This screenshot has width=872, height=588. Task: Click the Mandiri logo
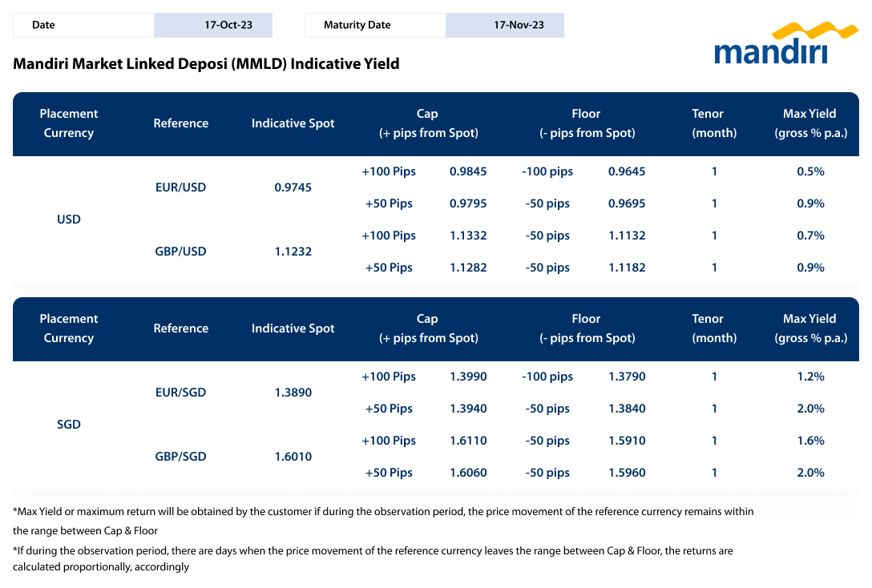[785, 43]
